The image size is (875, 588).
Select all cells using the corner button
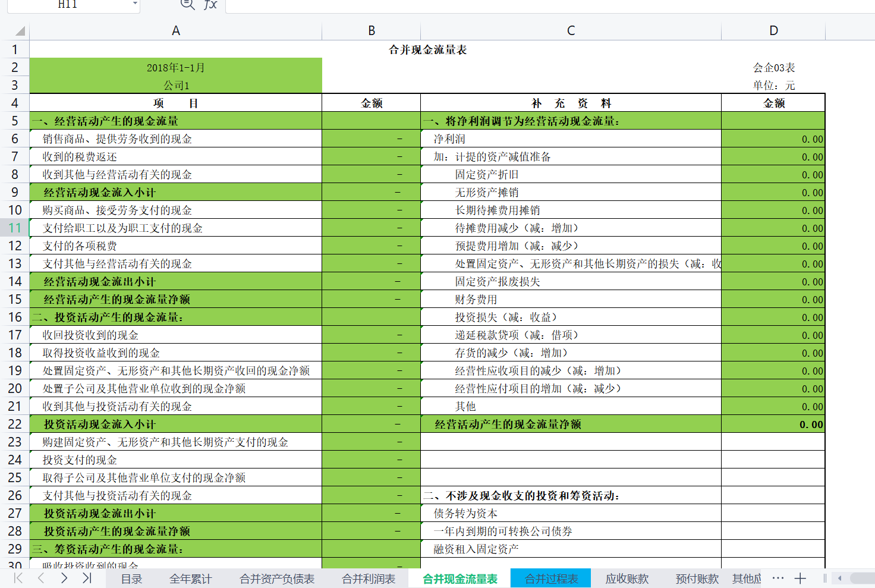pyautogui.click(x=20, y=30)
